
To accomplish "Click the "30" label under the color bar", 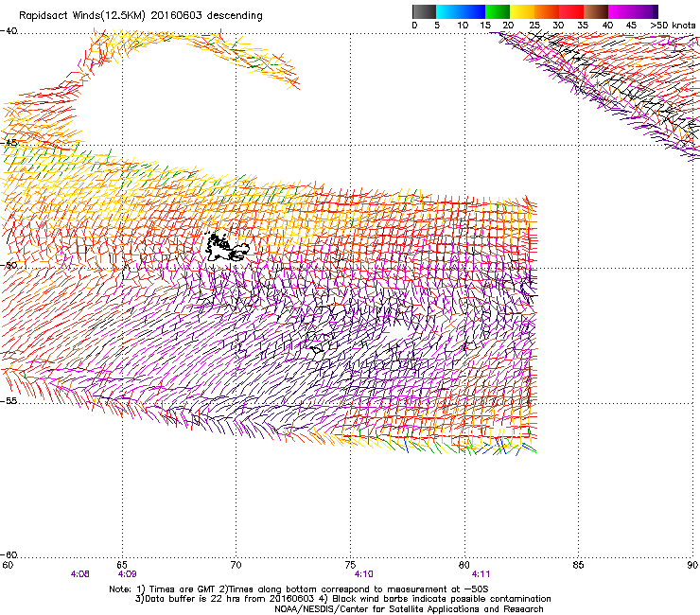I will (x=558, y=26).
